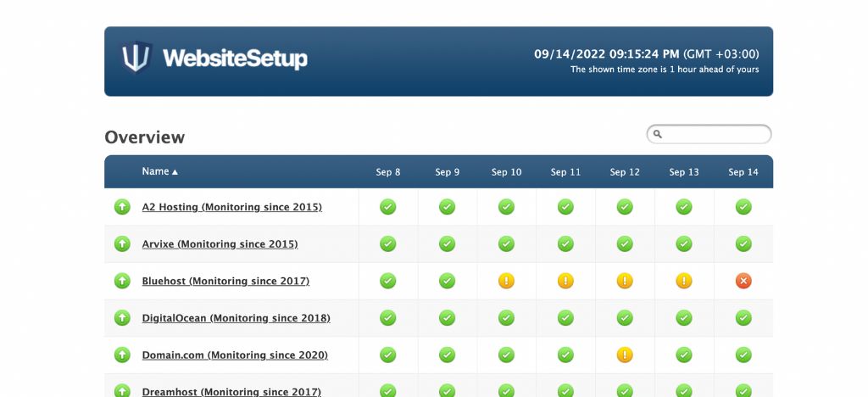Click the WebsiteSetup shield logo
The height and width of the screenshot is (397, 868).
(x=136, y=58)
